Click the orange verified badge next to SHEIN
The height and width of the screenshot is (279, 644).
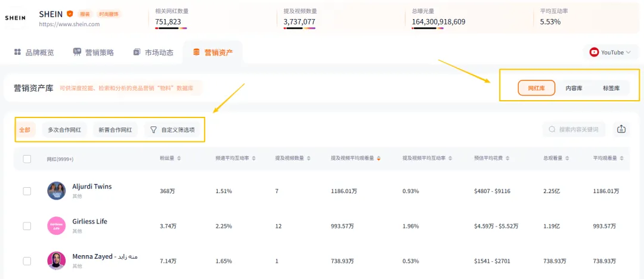70,14
